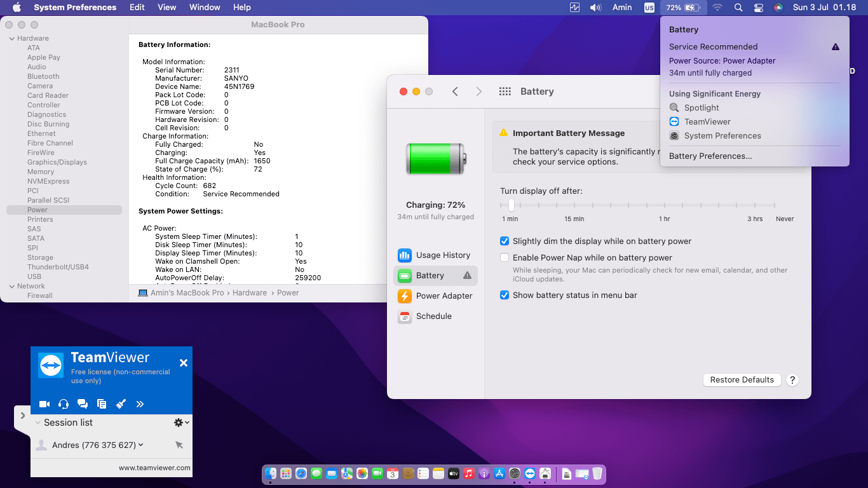The height and width of the screenshot is (488, 868).
Task: Open the Window menu in menu bar
Action: 205,8
